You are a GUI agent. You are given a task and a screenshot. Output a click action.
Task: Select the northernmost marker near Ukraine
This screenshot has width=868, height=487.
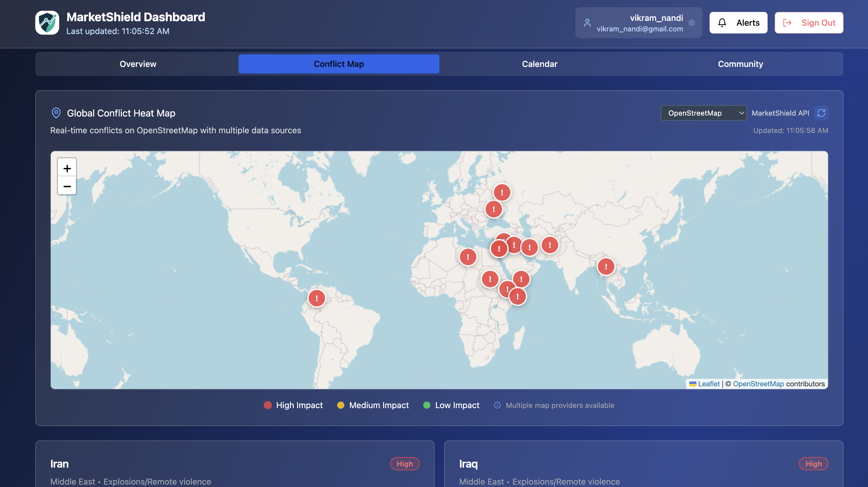pos(502,192)
